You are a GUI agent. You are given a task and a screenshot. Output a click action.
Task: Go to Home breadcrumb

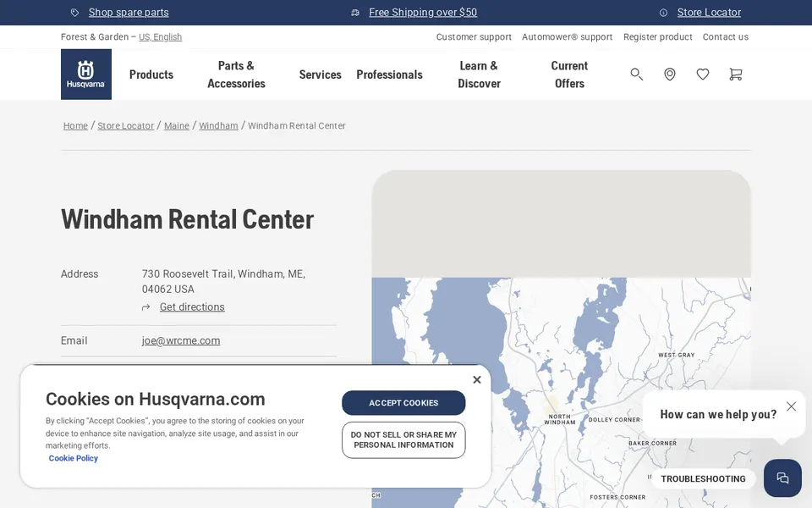75,125
